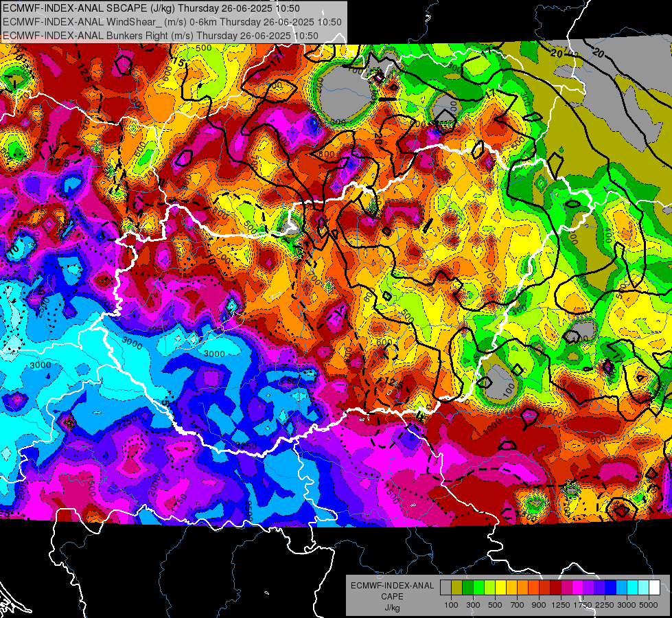The width and height of the screenshot is (672, 618).
Task: Click the grey swatch in the CAPE legend
Action: (445, 587)
